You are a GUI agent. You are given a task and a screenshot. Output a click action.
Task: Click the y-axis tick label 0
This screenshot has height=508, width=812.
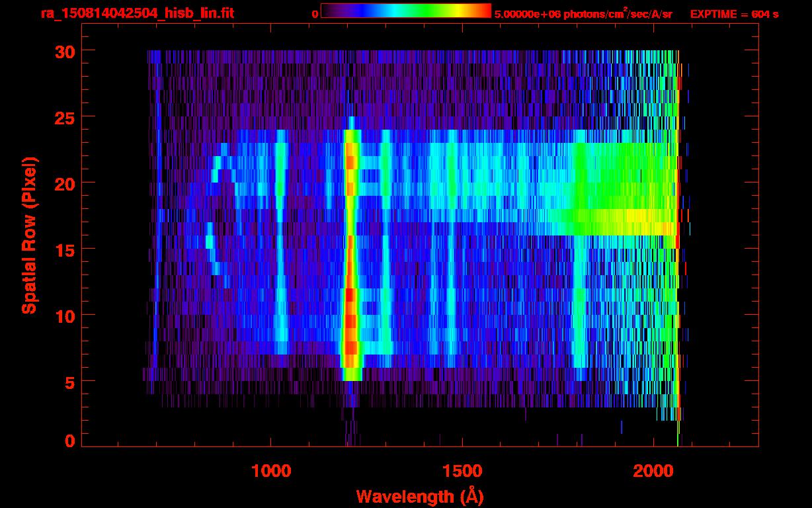69,441
